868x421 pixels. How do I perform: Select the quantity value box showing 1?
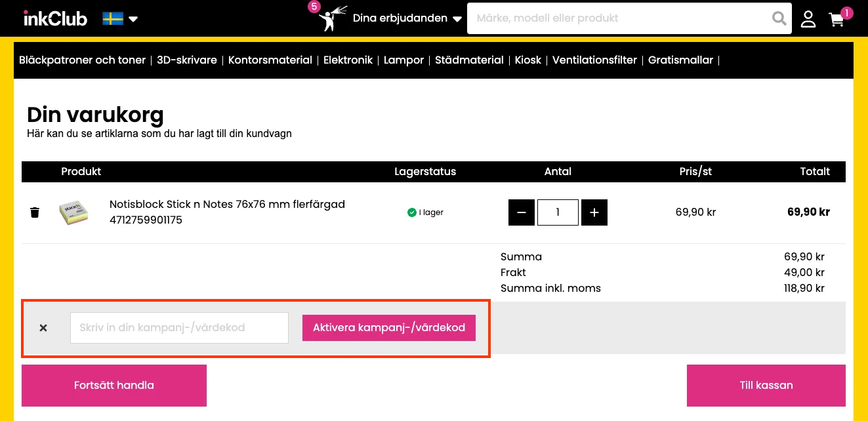[558, 212]
